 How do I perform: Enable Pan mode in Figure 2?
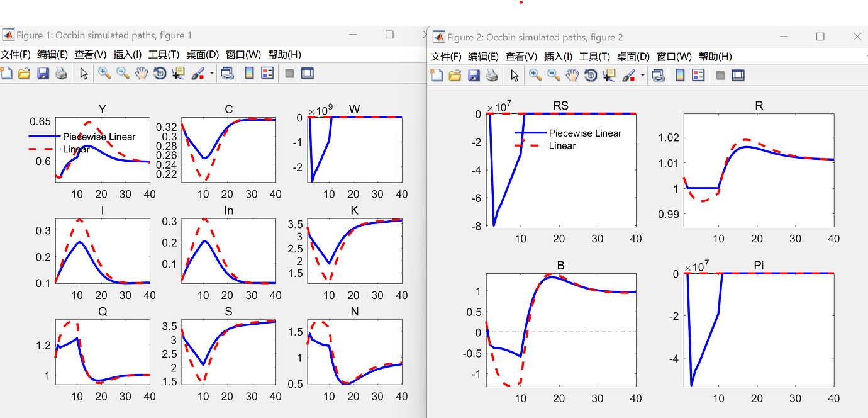click(571, 75)
